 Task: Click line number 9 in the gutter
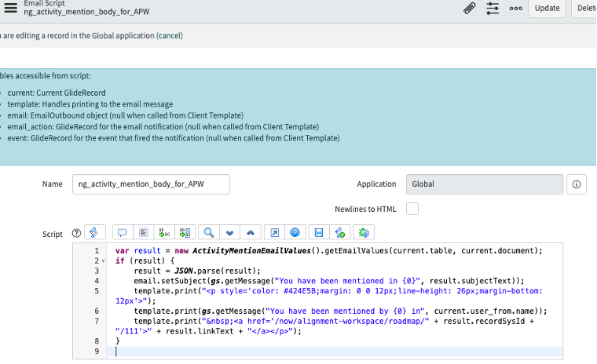coord(97,351)
